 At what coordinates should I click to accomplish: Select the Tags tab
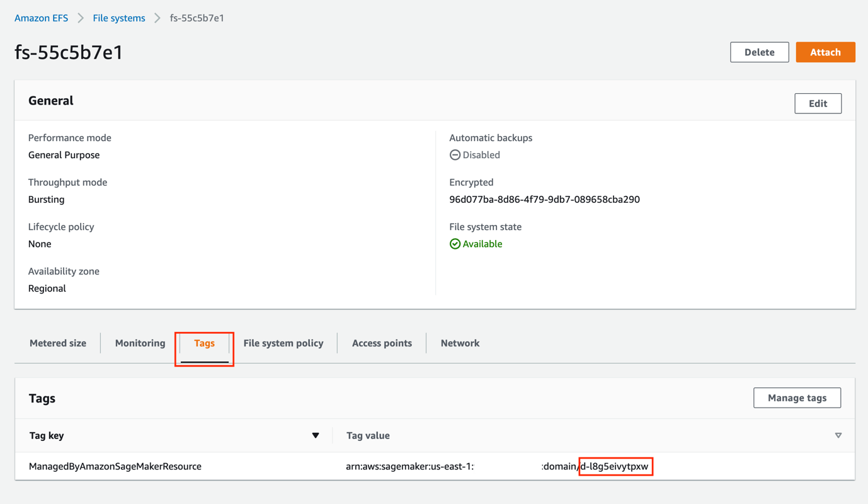[204, 343]
